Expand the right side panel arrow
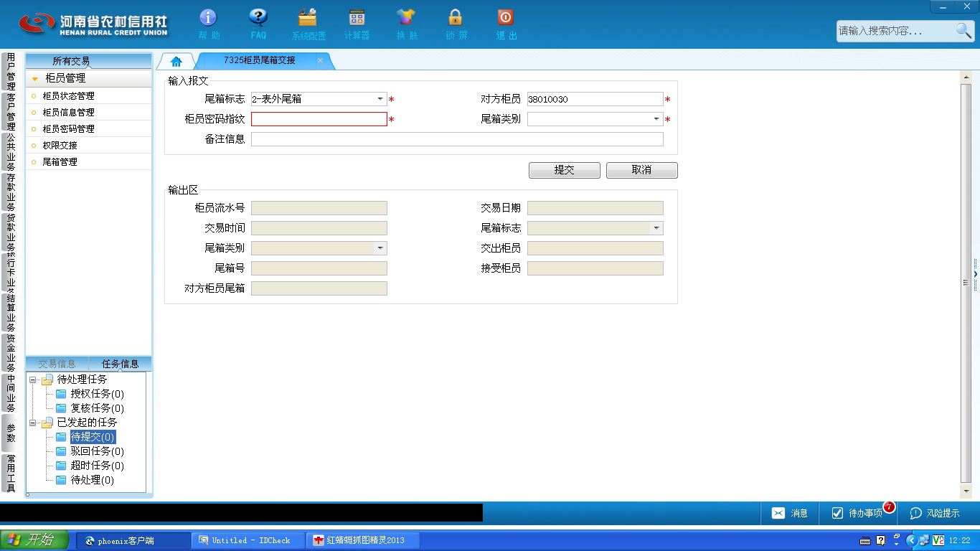The height and width of the screenshot is (551, 980). 976,275
